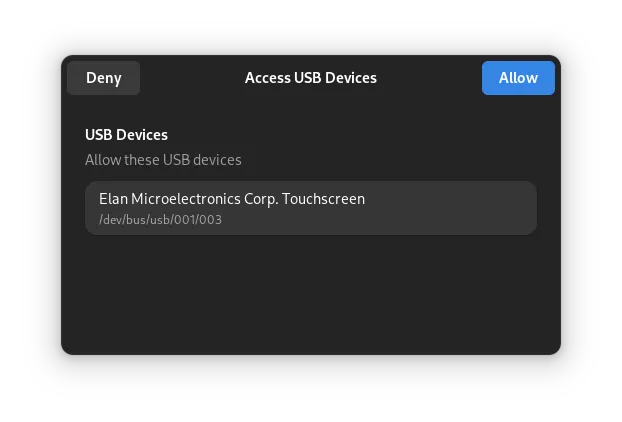Select the Elan Microelectronics Corp. Touchscreen row
The image size is (622, 422).
311,208
